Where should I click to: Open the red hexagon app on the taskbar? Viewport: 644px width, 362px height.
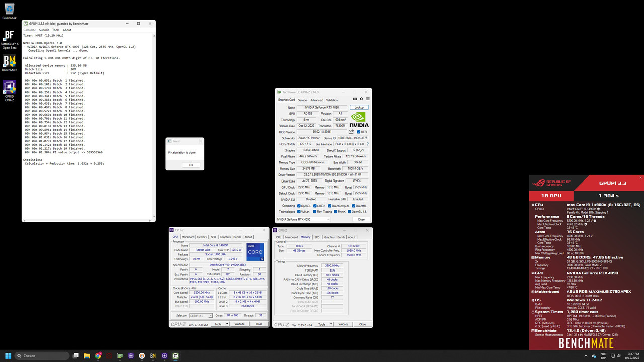pos(109,355)
